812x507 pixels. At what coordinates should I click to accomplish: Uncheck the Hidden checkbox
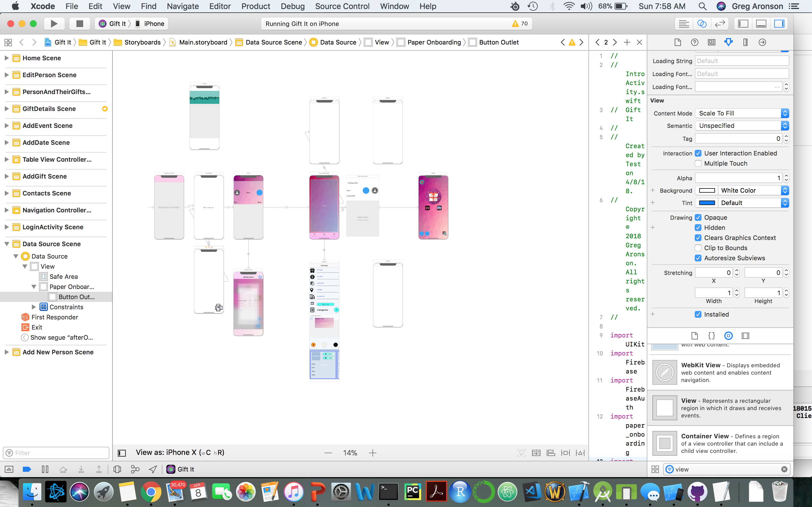[x=698, y=228]
